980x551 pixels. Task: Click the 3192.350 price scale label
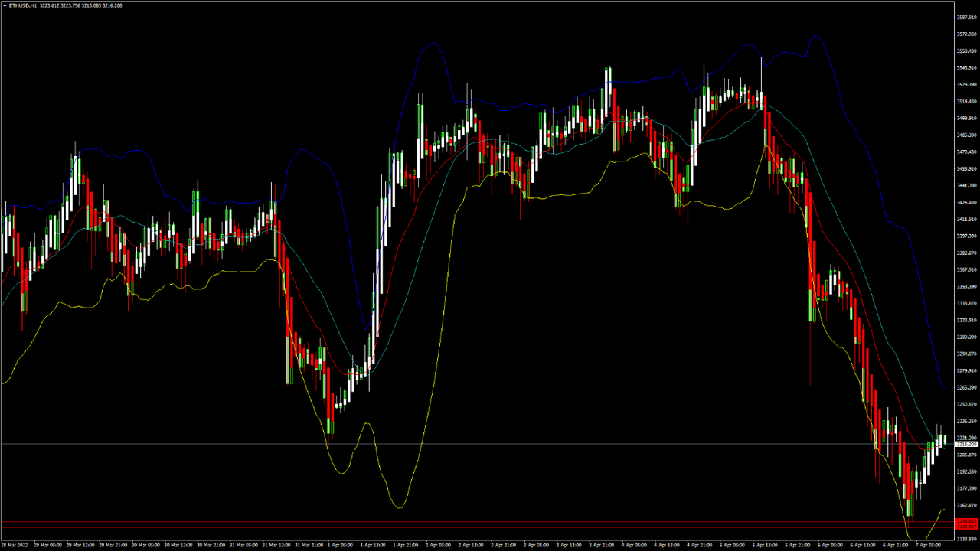pyautogui.click(x=967, y=471)
